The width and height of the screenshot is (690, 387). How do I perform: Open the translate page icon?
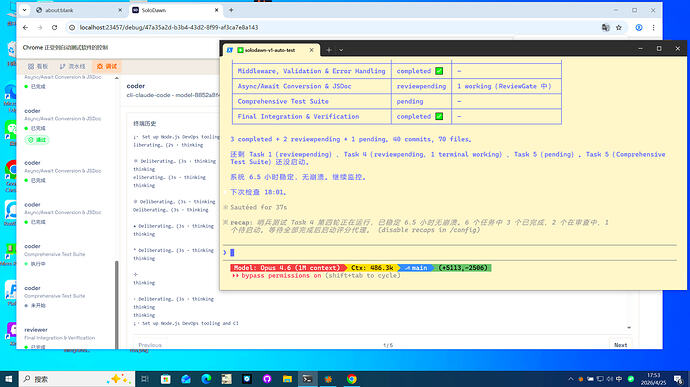click(x=606, y=27)
